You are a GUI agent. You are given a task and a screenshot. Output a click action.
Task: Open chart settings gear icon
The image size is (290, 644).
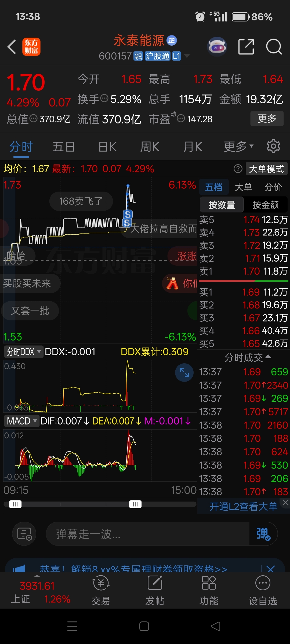(273, 146)
